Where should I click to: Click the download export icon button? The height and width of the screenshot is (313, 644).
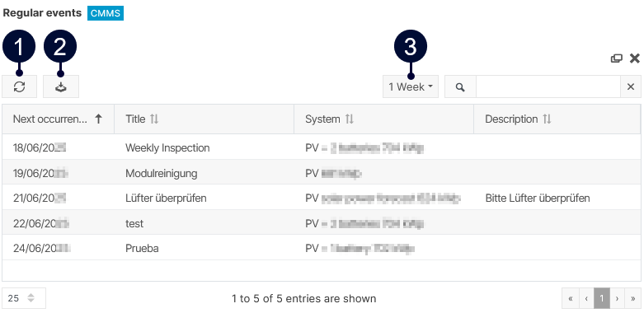(61, 86)
